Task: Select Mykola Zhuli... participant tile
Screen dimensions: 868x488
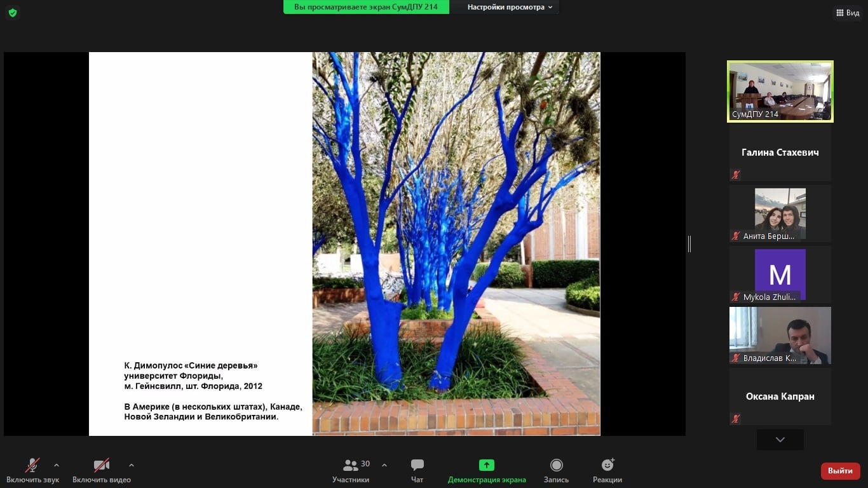Action: point(780,274)
